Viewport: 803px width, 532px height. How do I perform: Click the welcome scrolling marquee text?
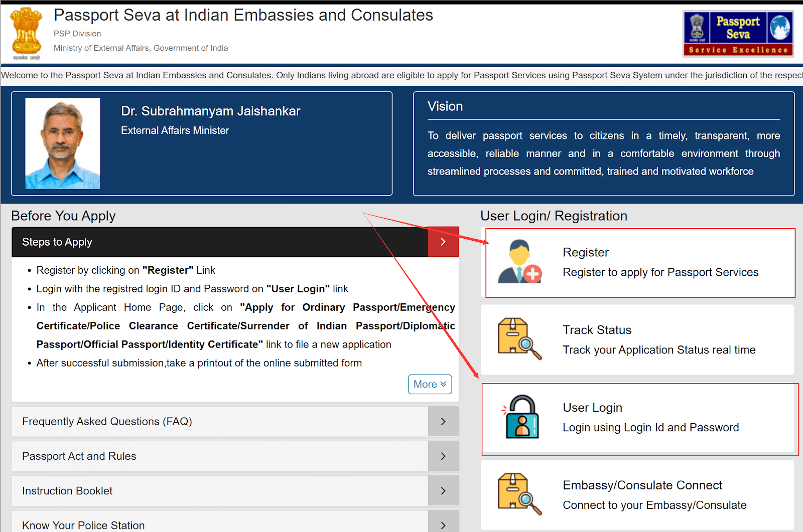(x=401, y=75)
